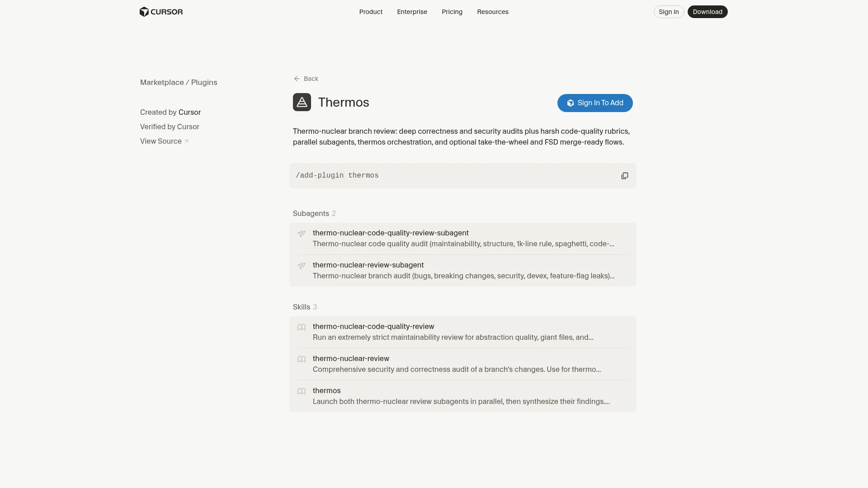Click the Cursor logo in the header
The image size is (868, 488).
[161, 12]
